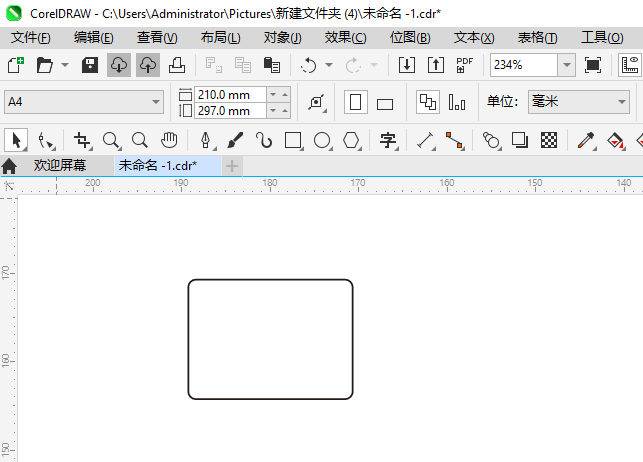Select Portrait page orientation

pos(356,102)
